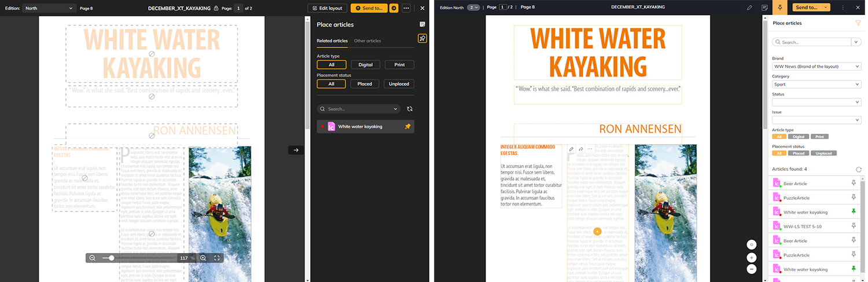Screen dimensions: 868x282
Task: Select Unplaced placement status in dark window
Action: (399, 84)
